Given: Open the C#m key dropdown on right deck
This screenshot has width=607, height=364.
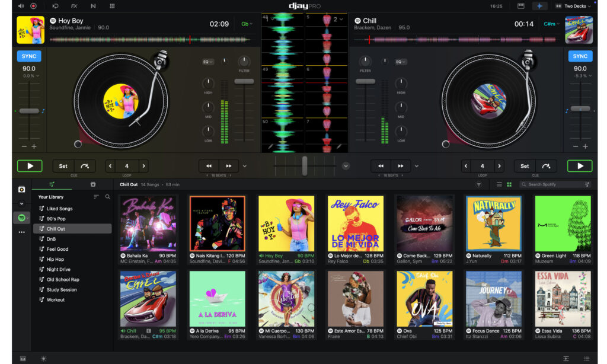Looking at the screenshot, I should [x=552, y=24].
